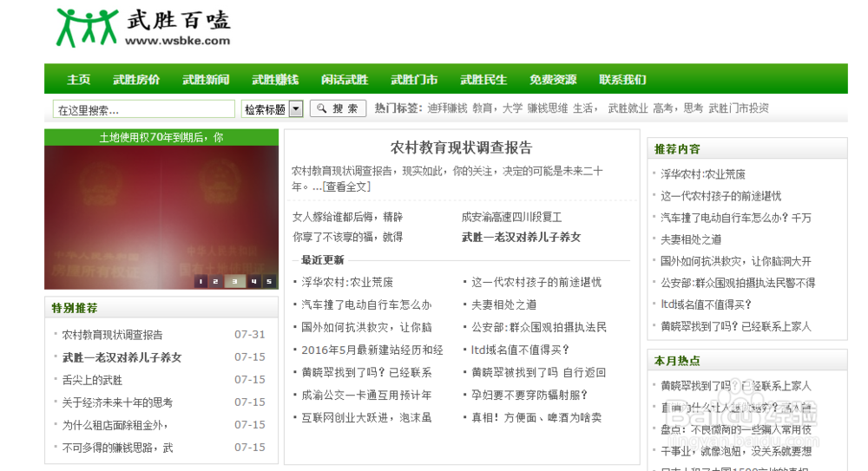The height and width of the screenshot is (471, 868).
Task: Open article 女人嫁给谁都后悔，精辟
Action: (x=348, y=217)
